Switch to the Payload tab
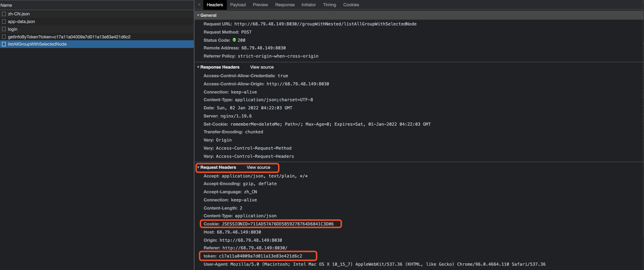 pyautogui.click(x=238, y=5)
